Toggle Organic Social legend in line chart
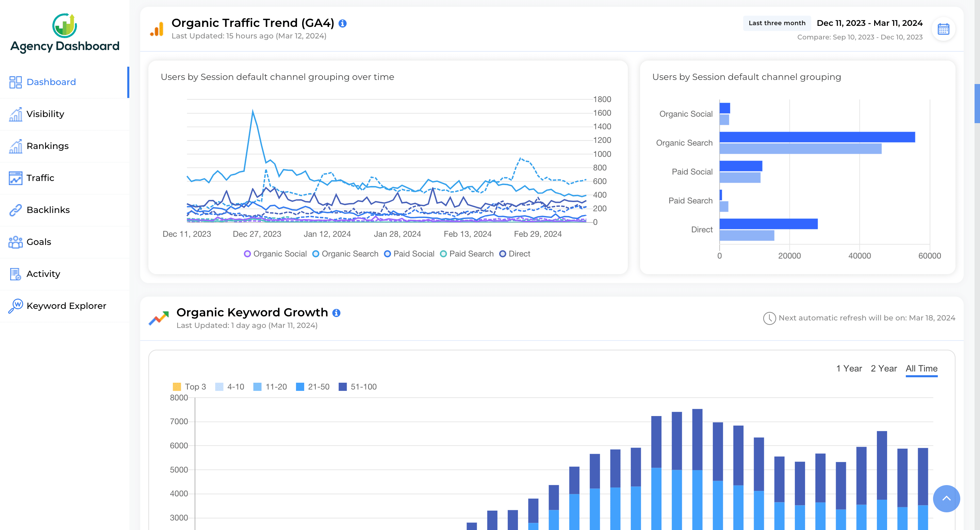 [x=275, y=254]
